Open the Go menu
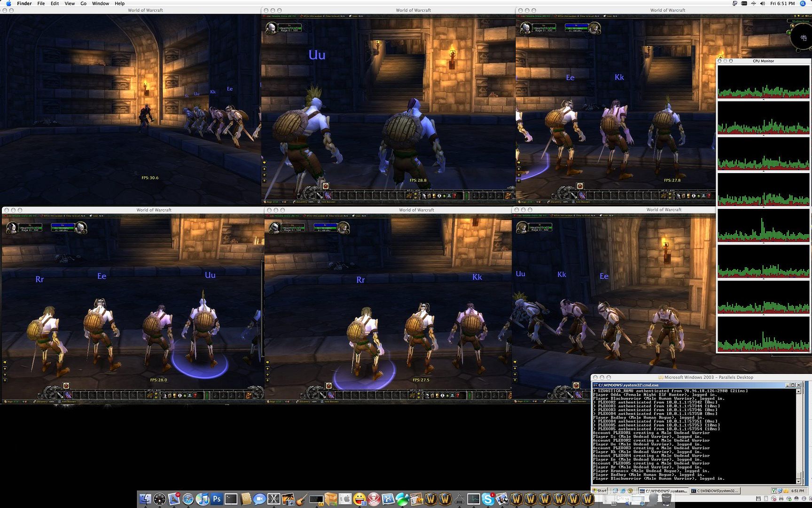The image size is (812, 508). (x=83, y=3)
